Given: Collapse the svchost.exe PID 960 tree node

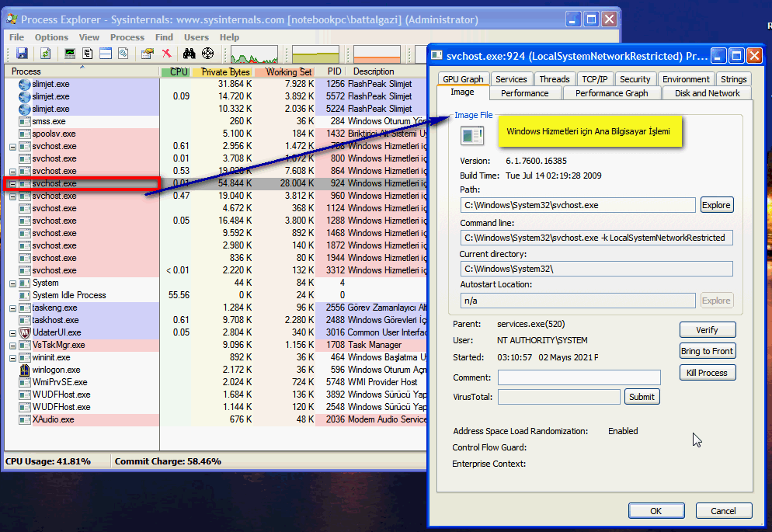Looking at the screenshot, I should [x=12, y=196].
